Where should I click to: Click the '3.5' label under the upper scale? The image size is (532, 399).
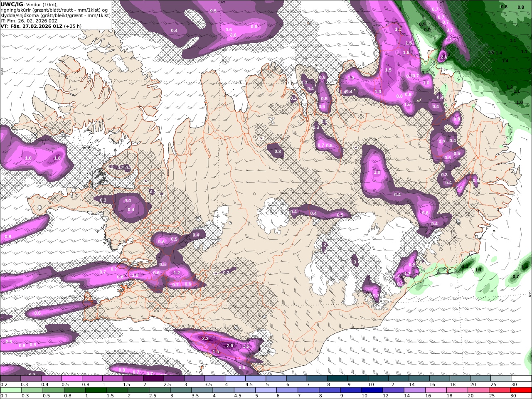point(208,384)
